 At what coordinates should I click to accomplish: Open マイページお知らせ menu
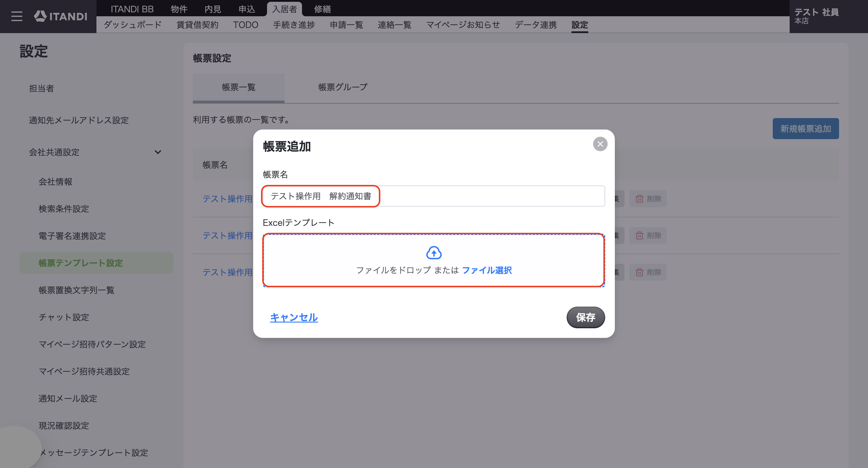coord(463,25)
